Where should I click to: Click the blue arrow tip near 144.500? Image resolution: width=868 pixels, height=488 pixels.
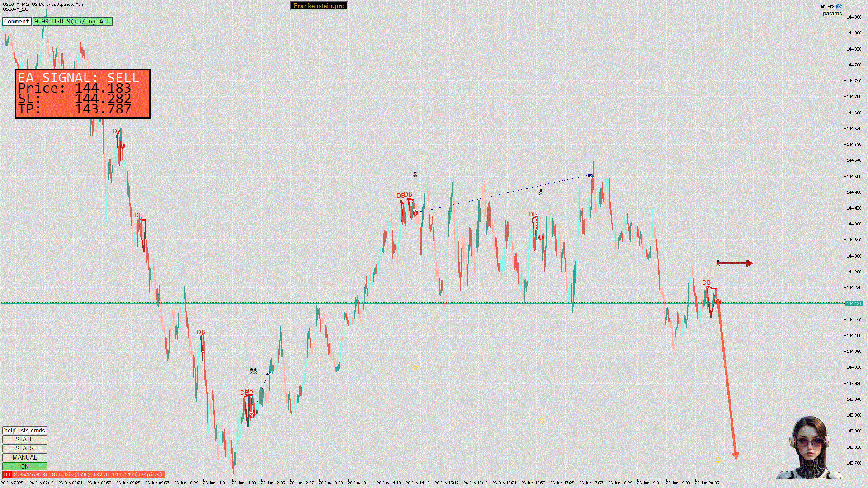point(590,175)
